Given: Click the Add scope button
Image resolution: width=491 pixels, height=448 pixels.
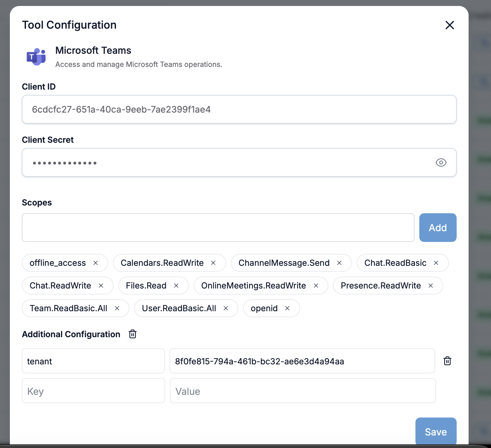Looking at the screenshot, I should coord(438,228).
